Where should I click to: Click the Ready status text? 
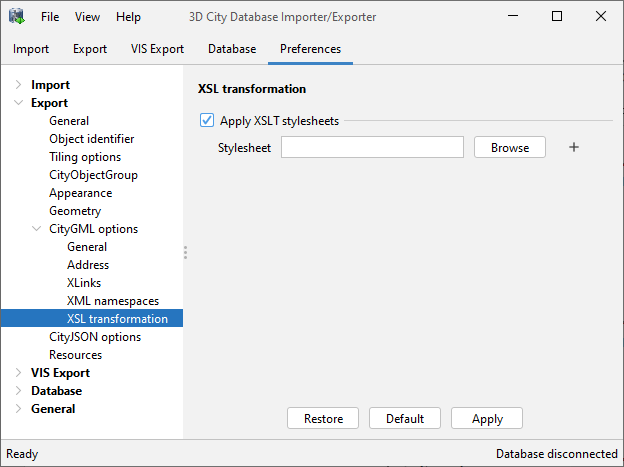coord(22,453)
